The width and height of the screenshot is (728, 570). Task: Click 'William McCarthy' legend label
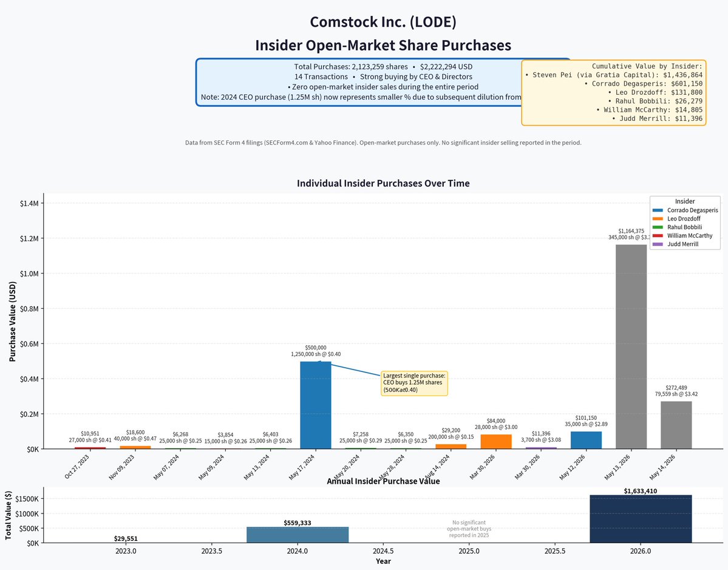coord(690,236)
